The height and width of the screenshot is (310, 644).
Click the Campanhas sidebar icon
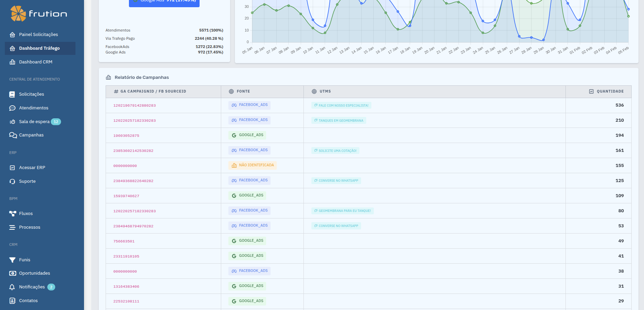tap(13, 135)
